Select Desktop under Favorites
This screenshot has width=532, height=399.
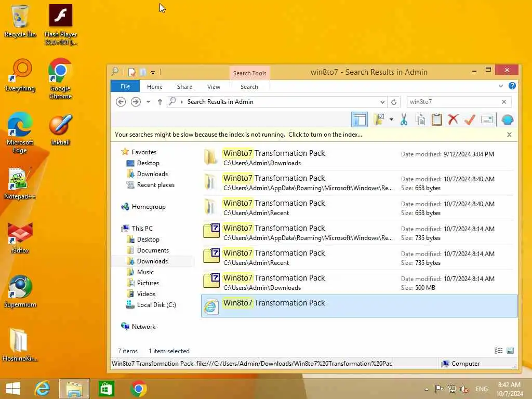tap(142, 163)
